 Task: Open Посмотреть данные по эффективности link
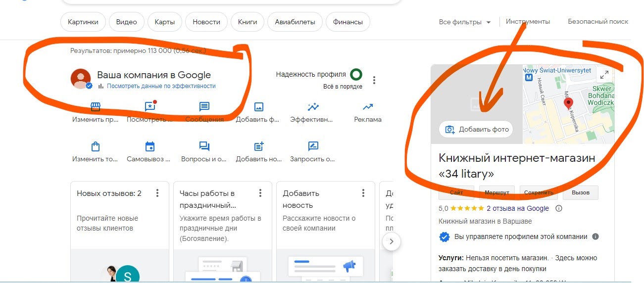pos(161,86)
